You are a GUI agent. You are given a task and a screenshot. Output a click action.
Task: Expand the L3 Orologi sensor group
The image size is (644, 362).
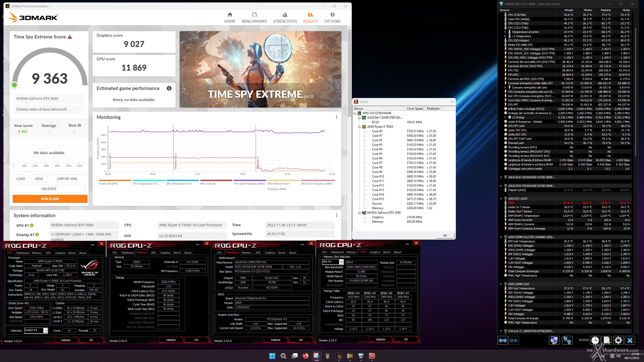click(x=505, y=117)
